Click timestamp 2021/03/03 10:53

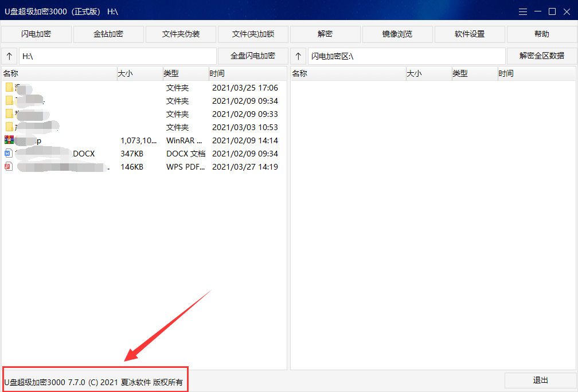(x=245, y=127)
